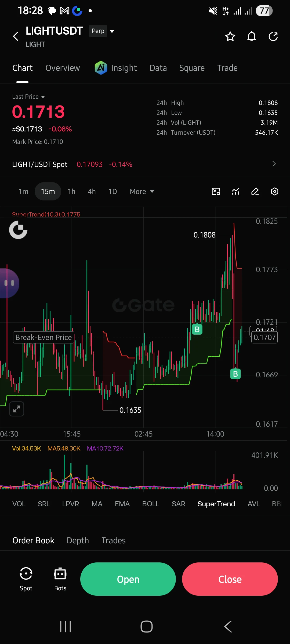The image size is (290, 644).
Task: Select 15m timeframe
Action: coord(48,191)
